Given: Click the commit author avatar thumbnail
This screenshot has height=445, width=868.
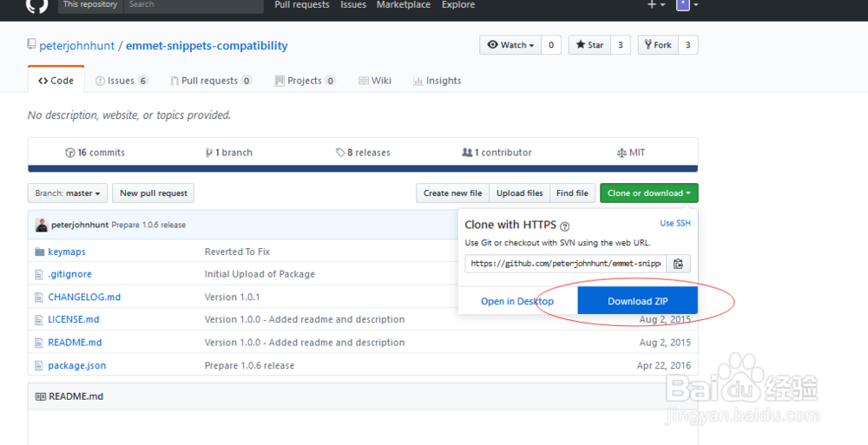Looking at the screenshot, I should (x=42, y=225).
